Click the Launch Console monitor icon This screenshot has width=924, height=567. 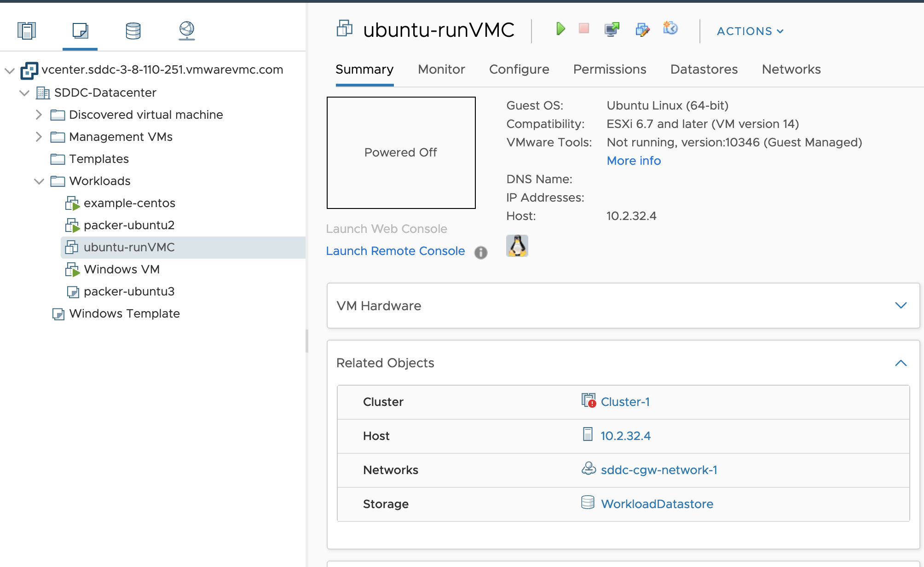(x=612, y=29)
